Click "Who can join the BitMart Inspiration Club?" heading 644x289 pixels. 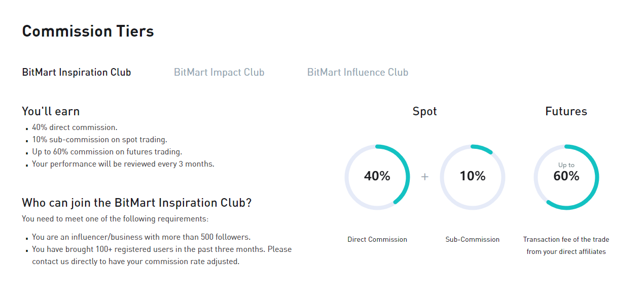(137, 203)
